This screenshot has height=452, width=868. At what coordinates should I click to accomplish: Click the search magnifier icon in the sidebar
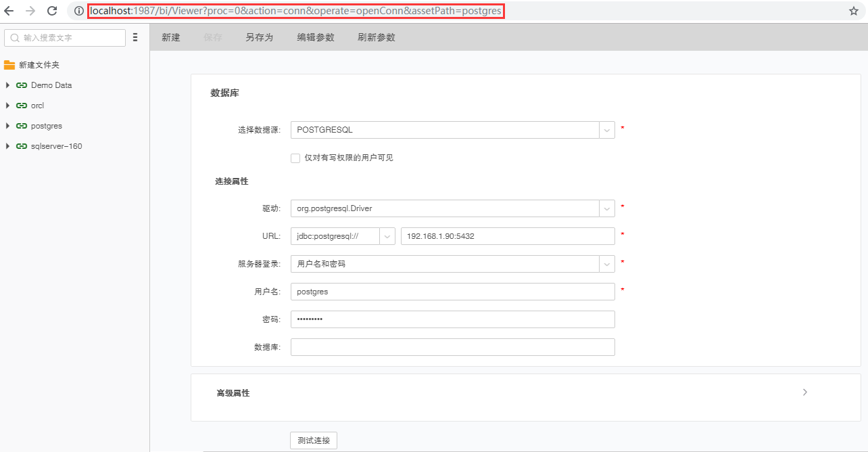tap(14, 37)
